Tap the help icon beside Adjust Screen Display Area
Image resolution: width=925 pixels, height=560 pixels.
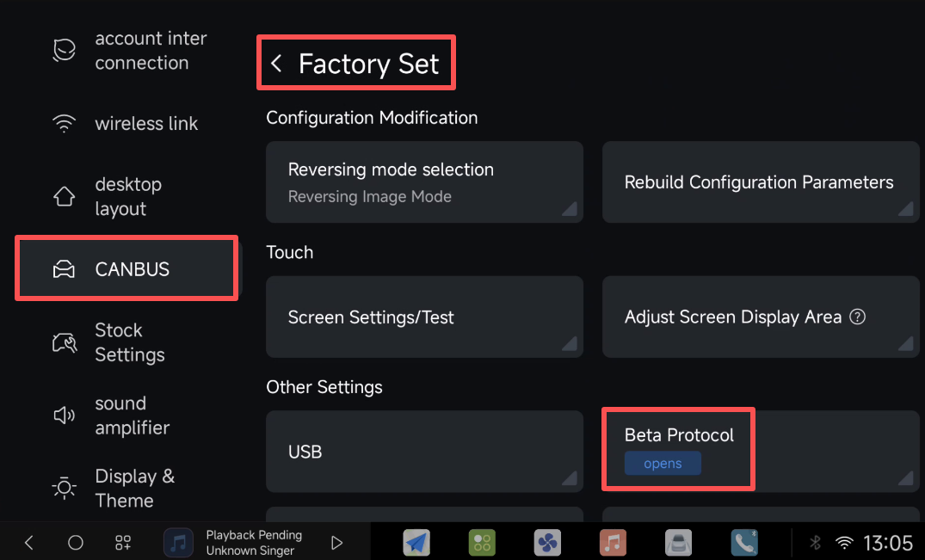pos(857,317)
